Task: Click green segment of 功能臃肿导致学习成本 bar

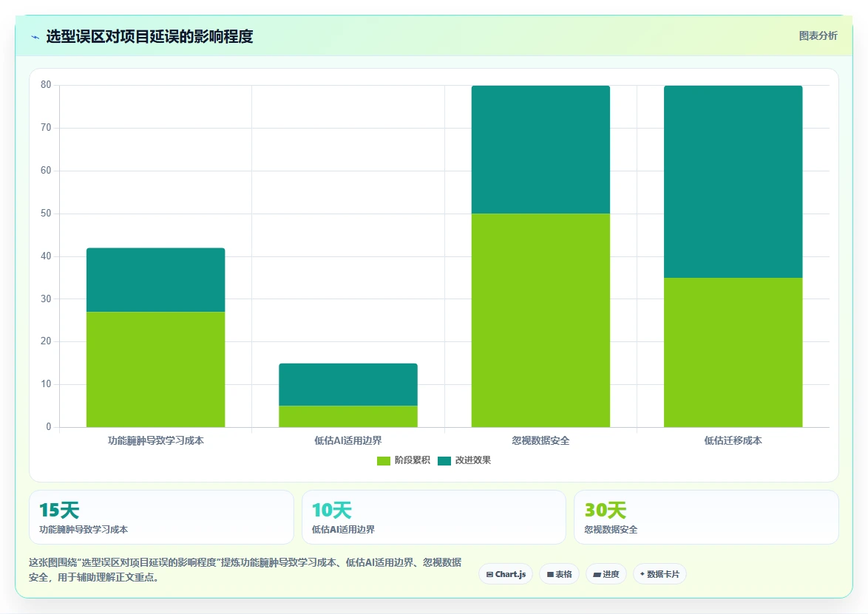Action: pyautogui.click(x=155, y=369)
